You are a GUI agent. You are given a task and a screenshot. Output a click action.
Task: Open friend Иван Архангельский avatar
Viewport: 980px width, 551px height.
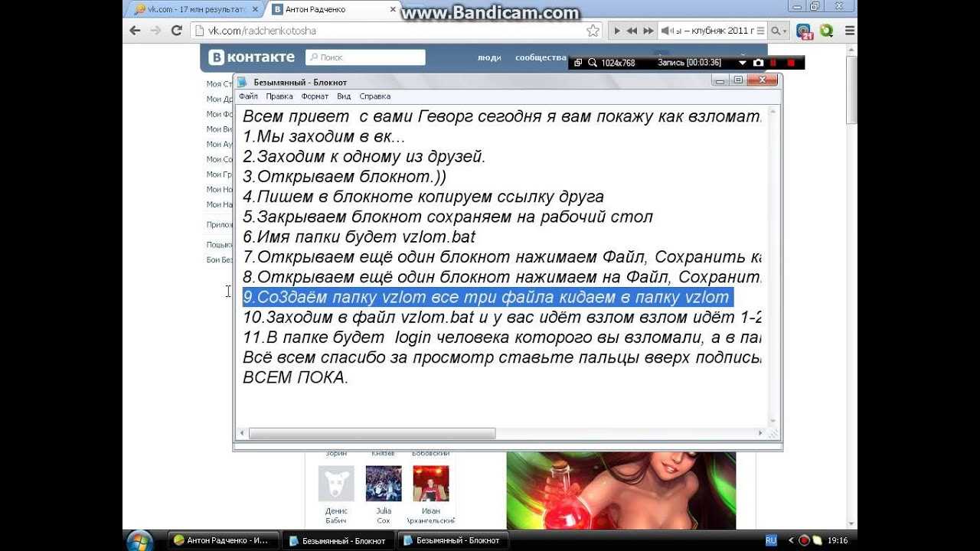tap(431, 484)
